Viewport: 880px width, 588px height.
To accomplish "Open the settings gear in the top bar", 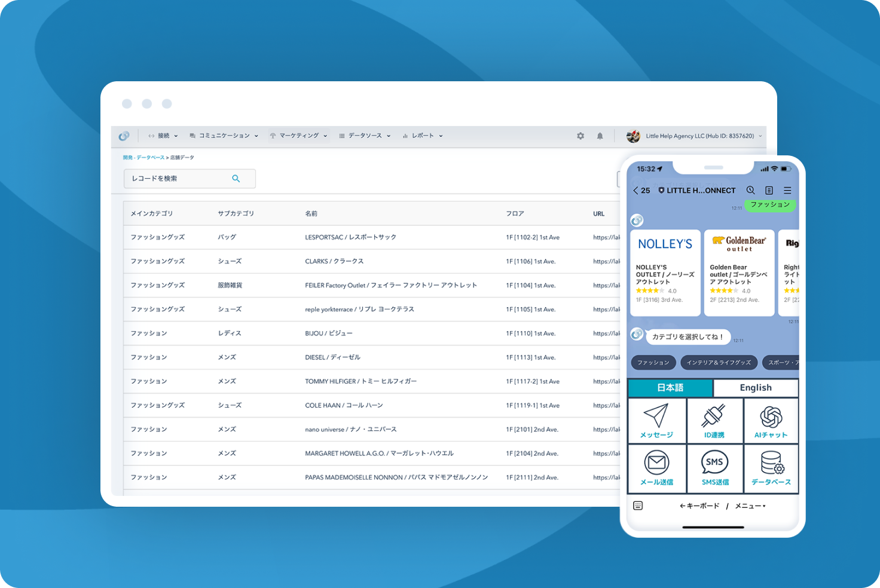I will pos(580,136).
